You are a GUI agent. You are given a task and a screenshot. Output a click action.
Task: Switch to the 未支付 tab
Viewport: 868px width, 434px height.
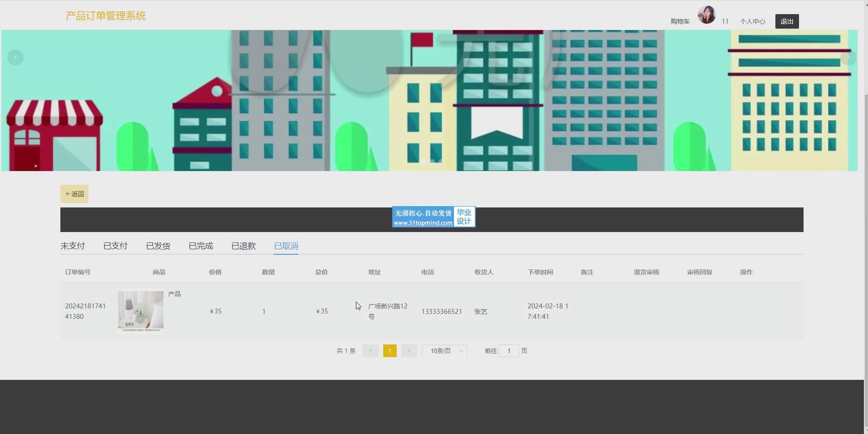[x=73, y=246]
